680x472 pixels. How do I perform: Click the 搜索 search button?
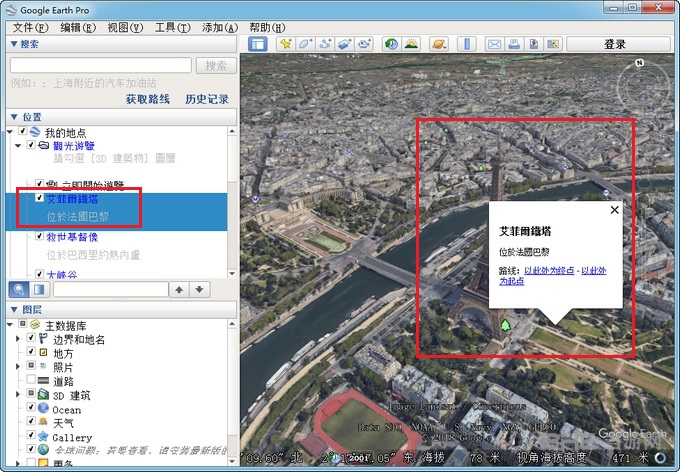tap(216, 66)
